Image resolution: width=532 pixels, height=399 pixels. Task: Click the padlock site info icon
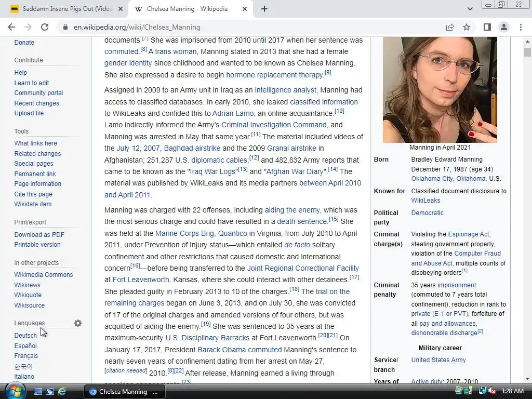click(65, 27)
